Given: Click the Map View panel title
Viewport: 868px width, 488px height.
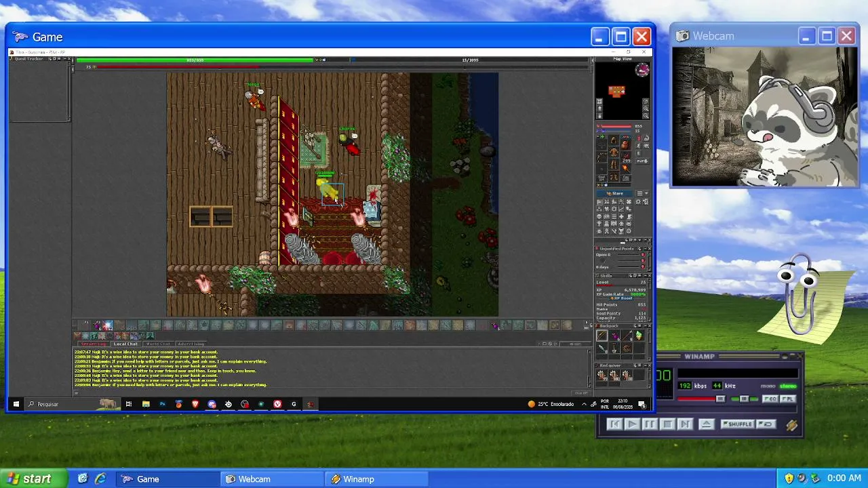Looking at the screenshot, I should [x=623, y=59].
